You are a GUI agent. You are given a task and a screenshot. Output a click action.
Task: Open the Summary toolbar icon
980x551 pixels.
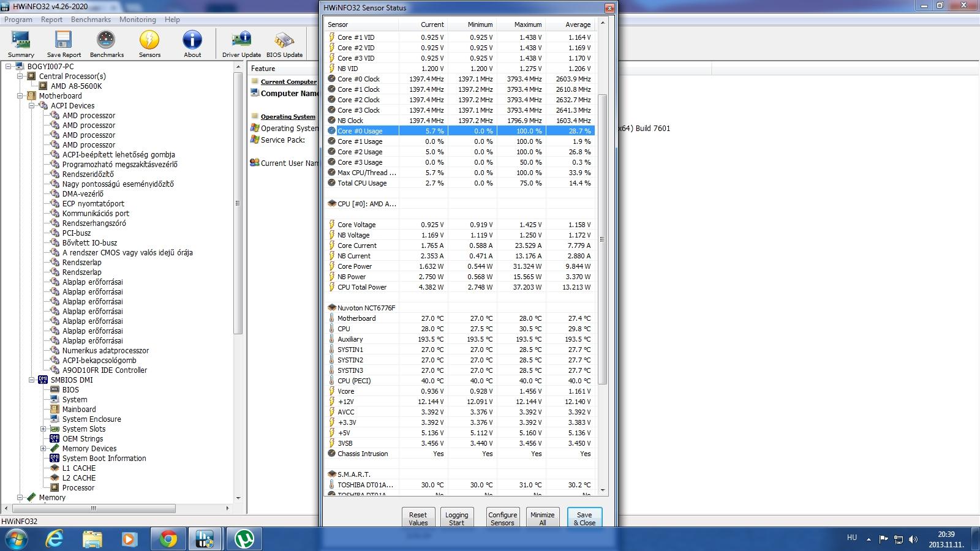21,44
